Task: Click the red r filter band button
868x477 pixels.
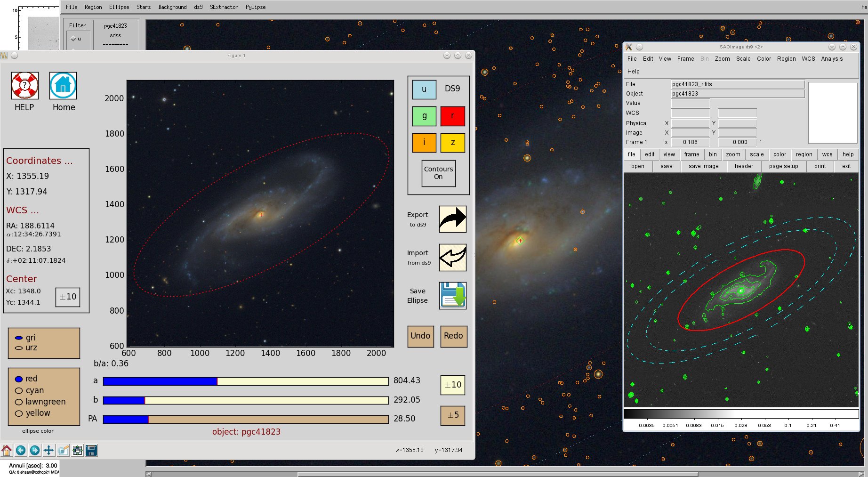Action: (x=452, y=116)
